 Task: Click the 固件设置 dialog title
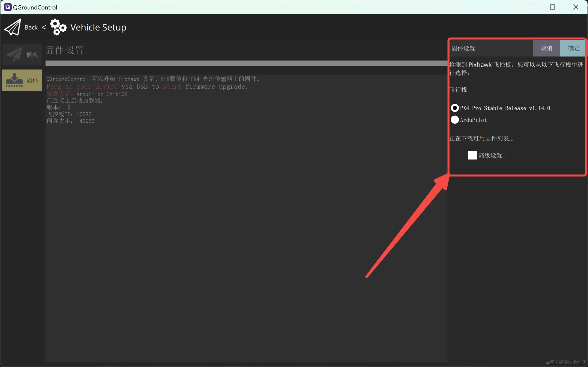pos(463,48)
